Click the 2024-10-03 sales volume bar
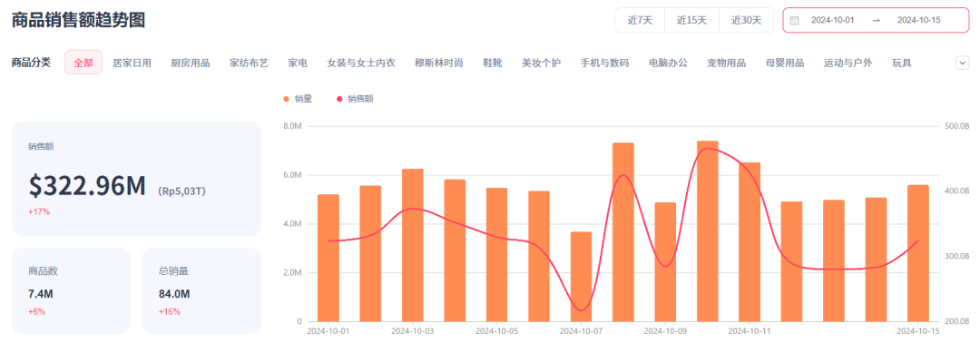The height and width of the screenshot is (353, 980). pos(413,246)
